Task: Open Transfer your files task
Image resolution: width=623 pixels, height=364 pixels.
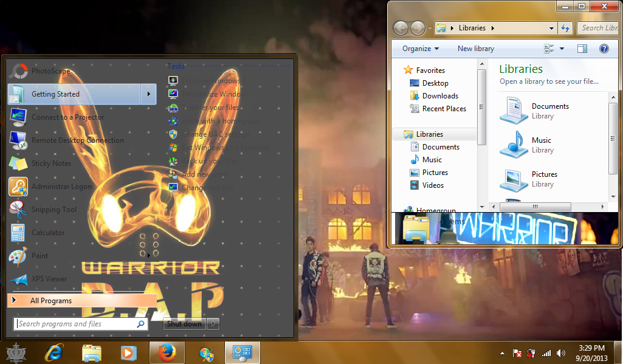Action: click(x=204, y=108)
